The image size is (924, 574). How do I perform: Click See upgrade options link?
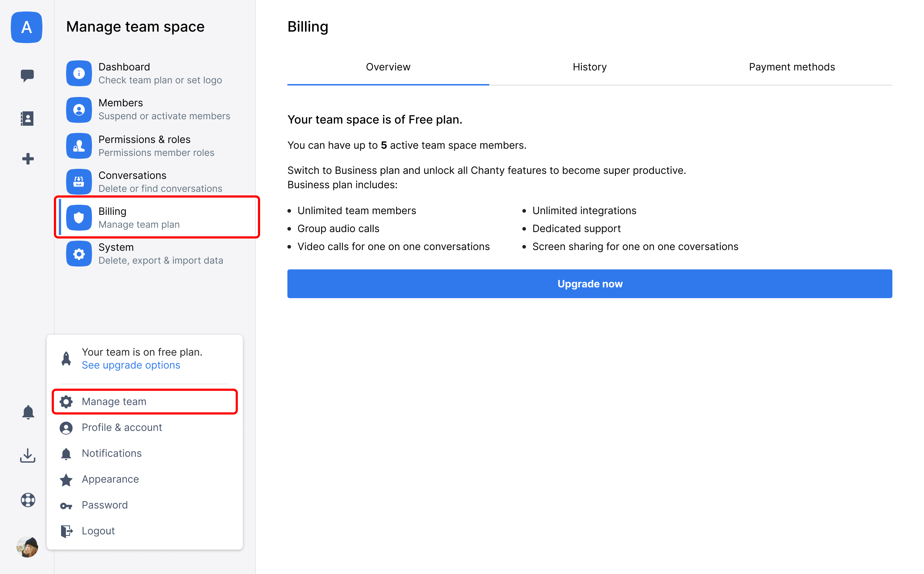pos(130,365)
